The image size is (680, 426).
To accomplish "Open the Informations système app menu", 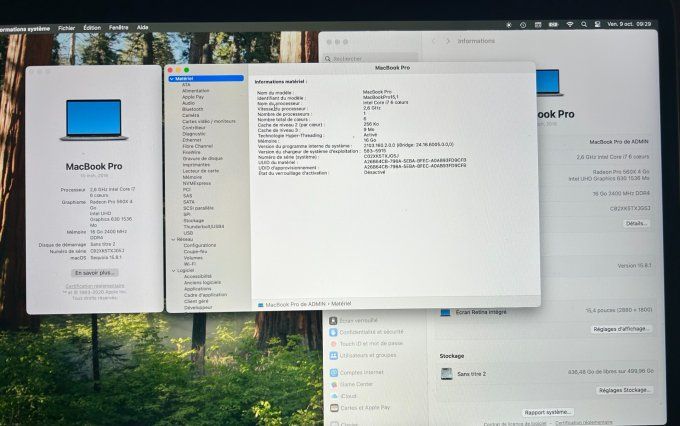I will [x=25, y=29].
